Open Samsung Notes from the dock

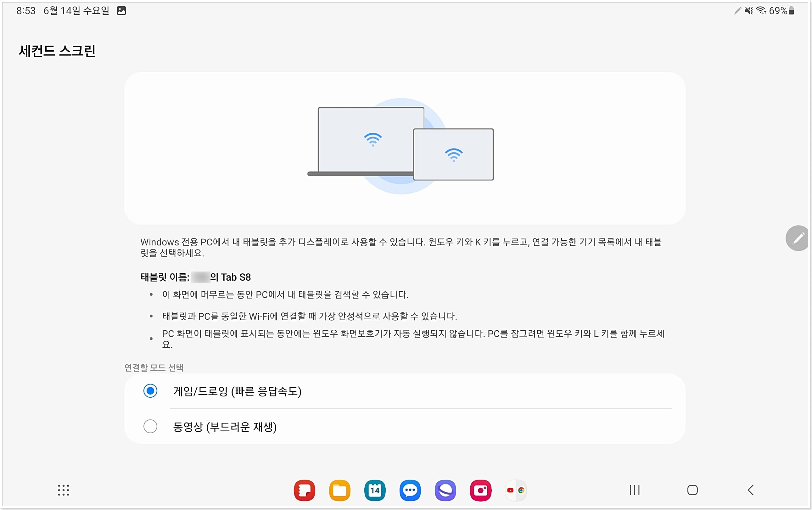tap(305, 490)
